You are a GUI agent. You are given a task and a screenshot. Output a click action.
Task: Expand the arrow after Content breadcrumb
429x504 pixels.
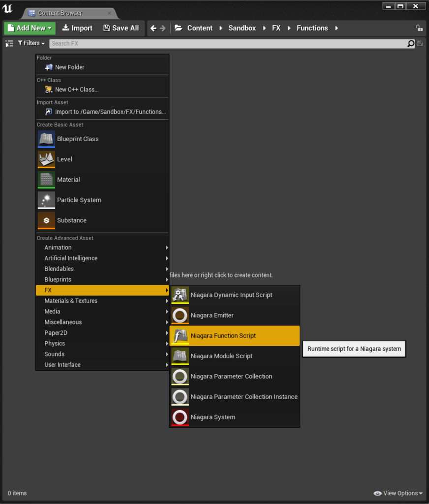pos(221,28)
